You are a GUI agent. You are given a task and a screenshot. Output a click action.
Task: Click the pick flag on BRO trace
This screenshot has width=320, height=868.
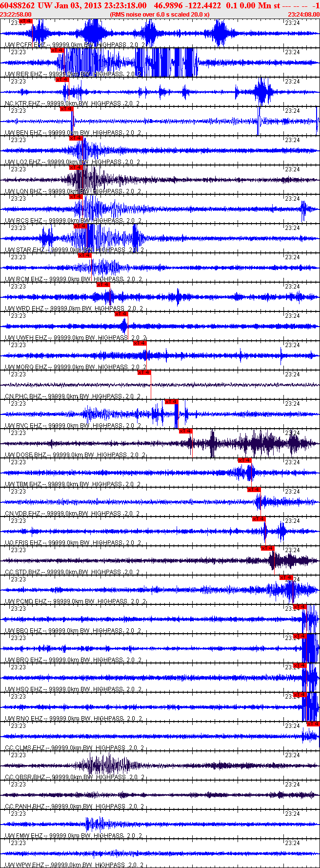pos(300,636)
